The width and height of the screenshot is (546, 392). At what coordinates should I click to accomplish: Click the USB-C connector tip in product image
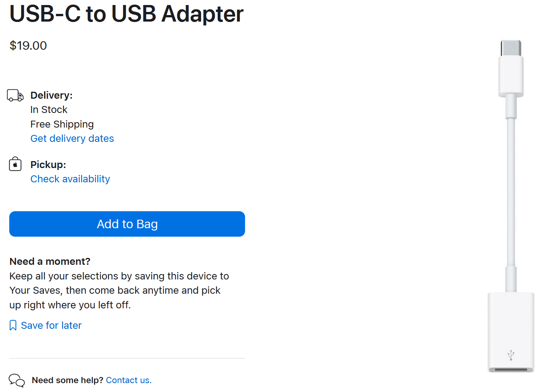[511, 48]
